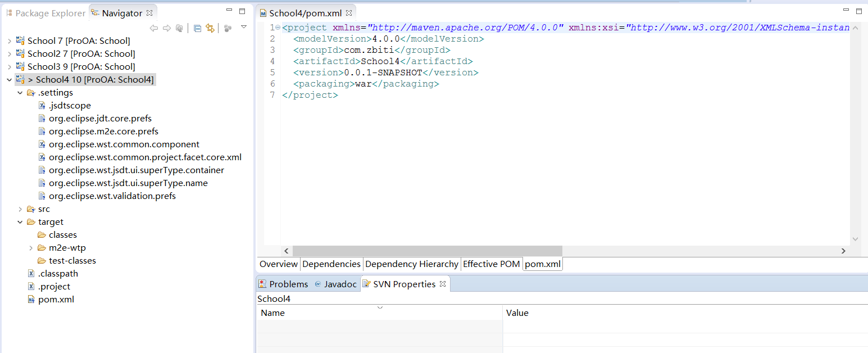This screenshot has height=353, width=868.
Task: Click the test-classes folder icon
Action: [x=42, y=261]
